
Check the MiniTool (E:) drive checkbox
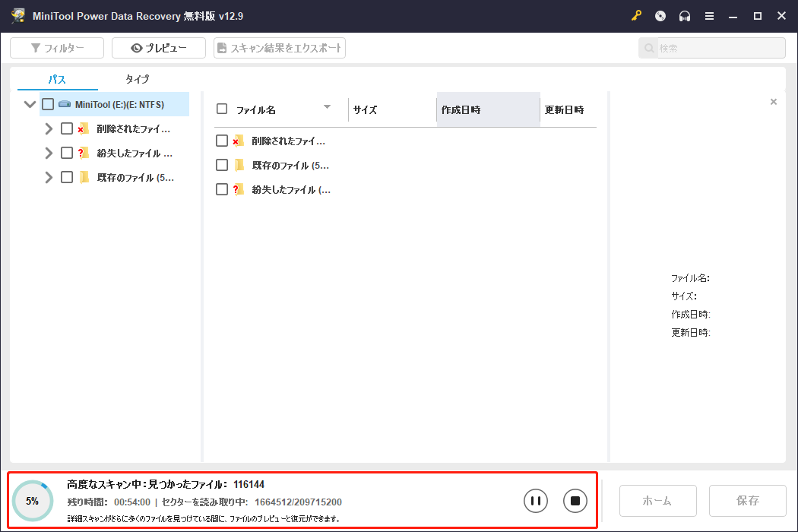(48, 104)
